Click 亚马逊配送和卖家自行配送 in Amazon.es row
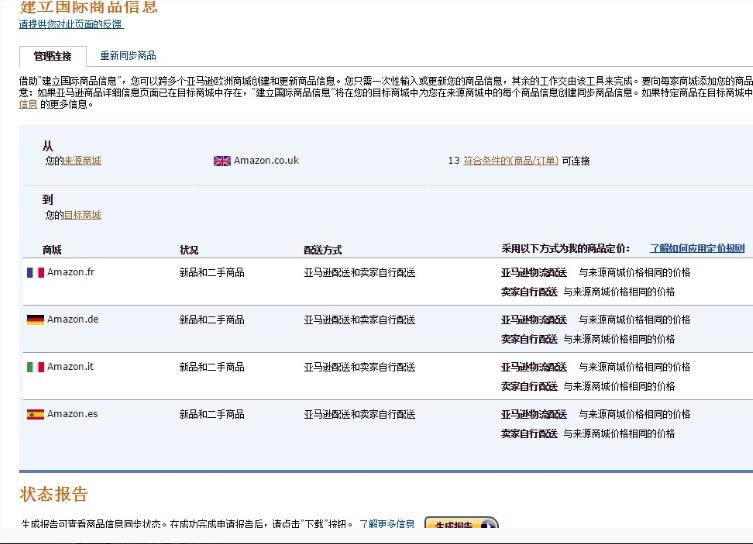753x544 pixels. coord(359,414)
